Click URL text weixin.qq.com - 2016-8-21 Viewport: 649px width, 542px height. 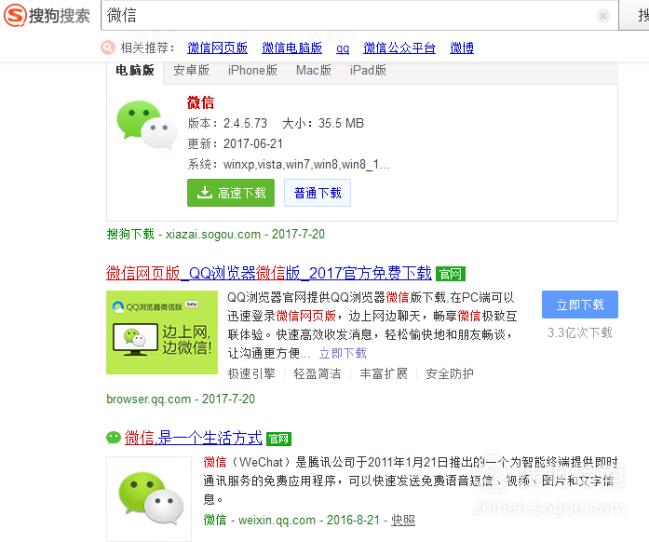coord(309,520)
